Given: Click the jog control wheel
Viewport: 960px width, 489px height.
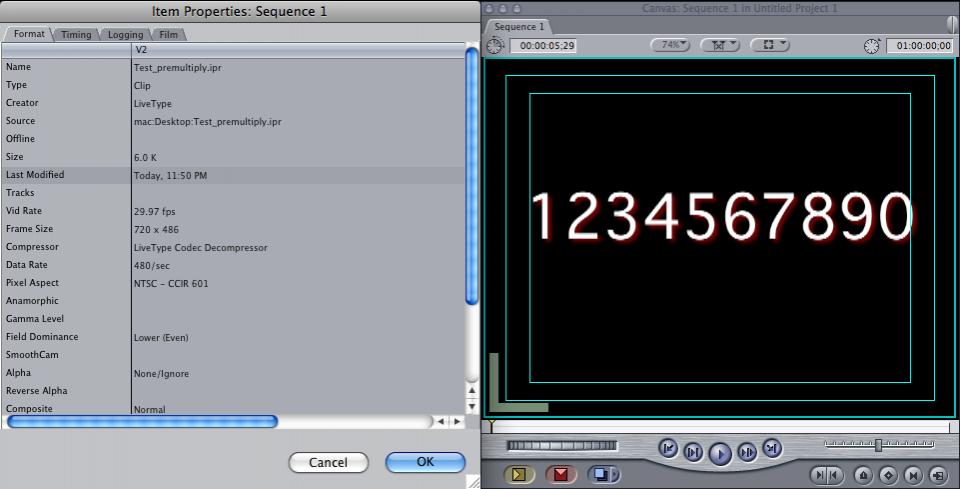Looking at the screenshot, I should [x=562, y=446].
